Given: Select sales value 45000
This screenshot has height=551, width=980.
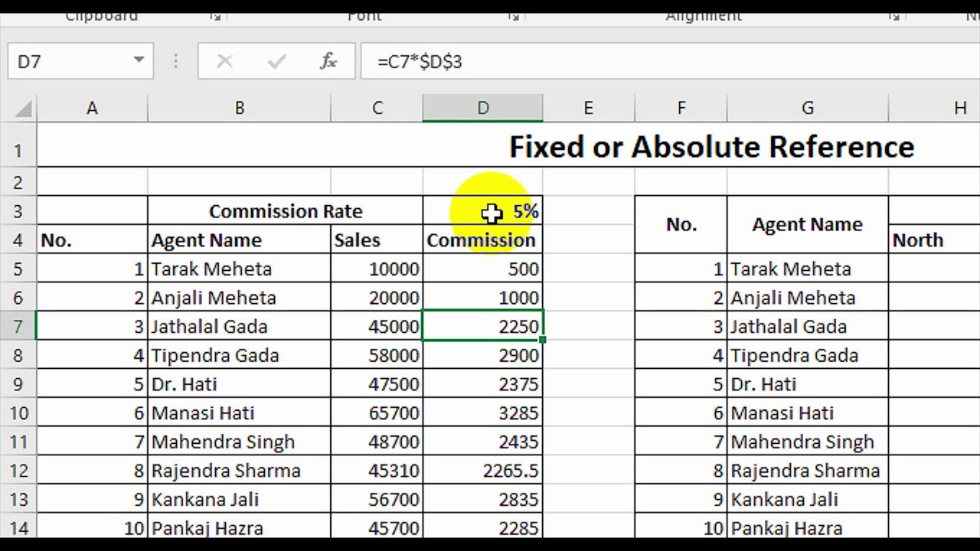Looking at the screenshot, I should (377, 327).
